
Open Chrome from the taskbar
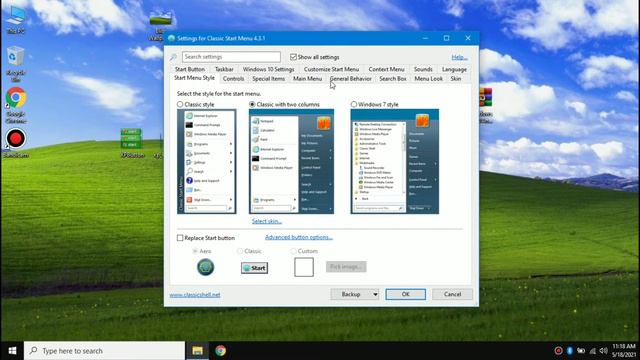pyautogui.click(x=220, y=351)
